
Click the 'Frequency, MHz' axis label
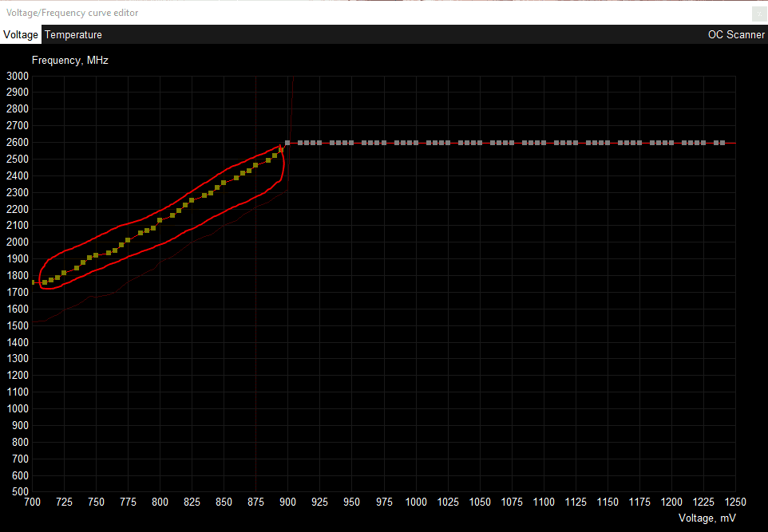point(70,60)
